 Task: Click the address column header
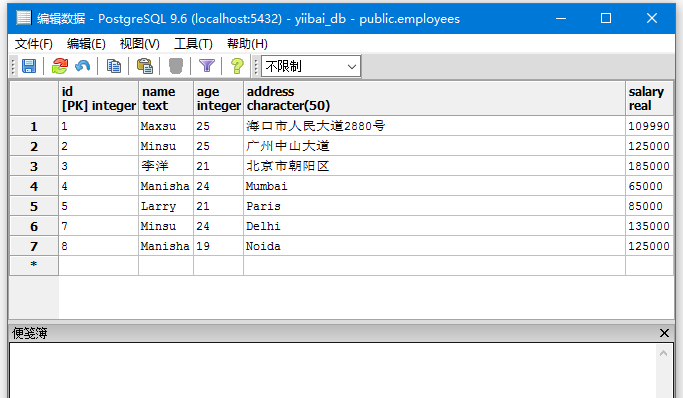(434, 98)
